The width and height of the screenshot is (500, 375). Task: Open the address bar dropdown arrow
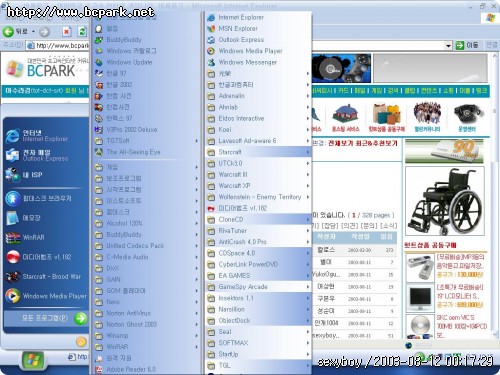(x=448, y=45)
